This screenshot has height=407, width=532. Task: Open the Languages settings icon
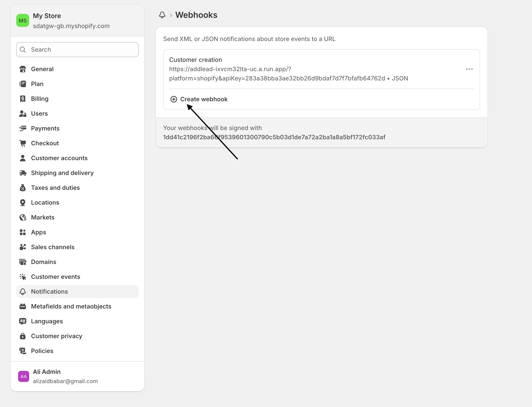23,321
